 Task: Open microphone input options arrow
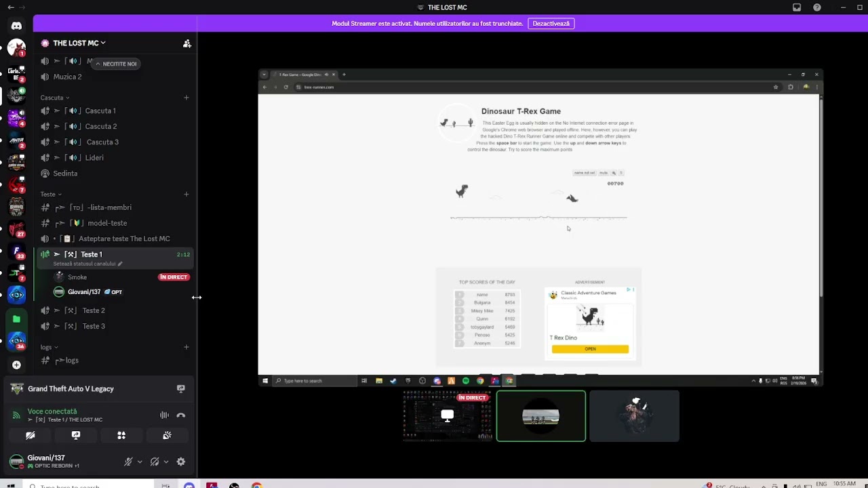(140, 462)
